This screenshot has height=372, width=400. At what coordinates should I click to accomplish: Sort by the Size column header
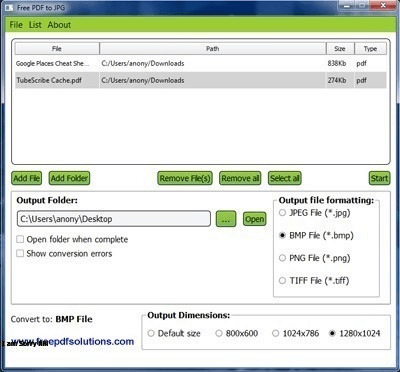pos(340,49)
